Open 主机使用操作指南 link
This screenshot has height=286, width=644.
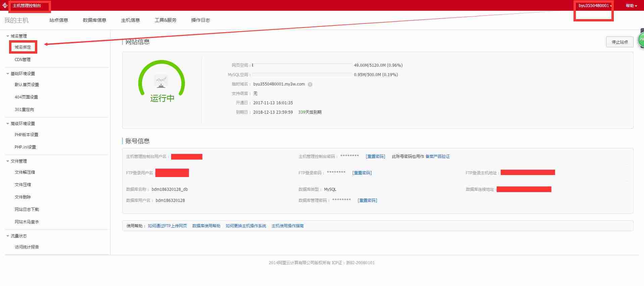288,226
